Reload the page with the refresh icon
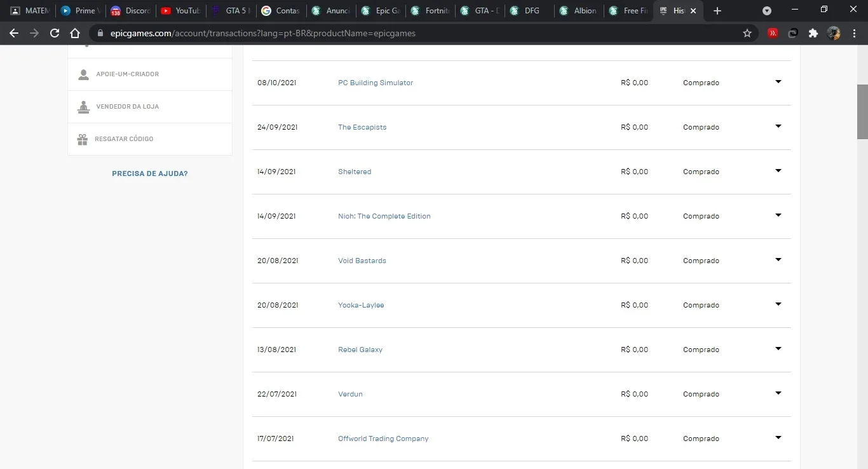Screen dimensions: 868x469 (55, 33)
